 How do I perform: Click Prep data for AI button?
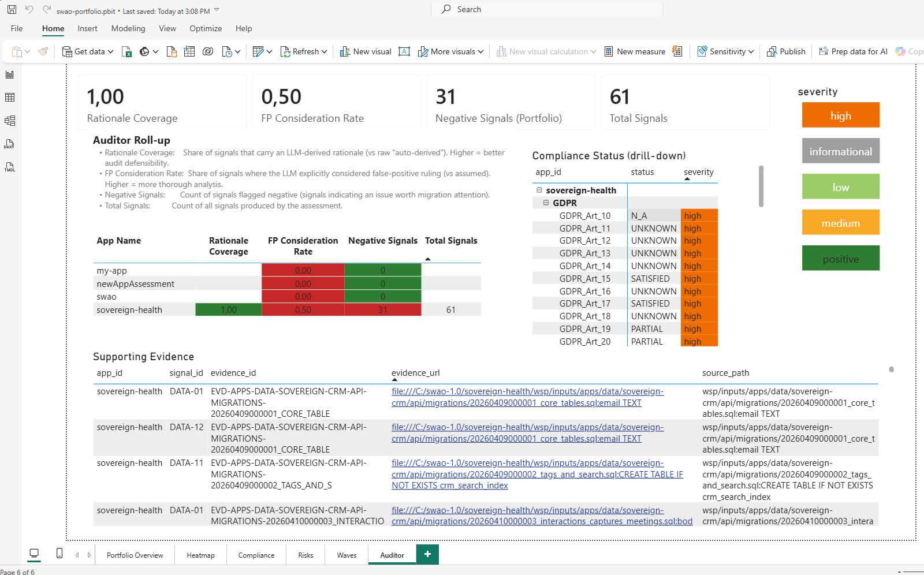[853, 51]
